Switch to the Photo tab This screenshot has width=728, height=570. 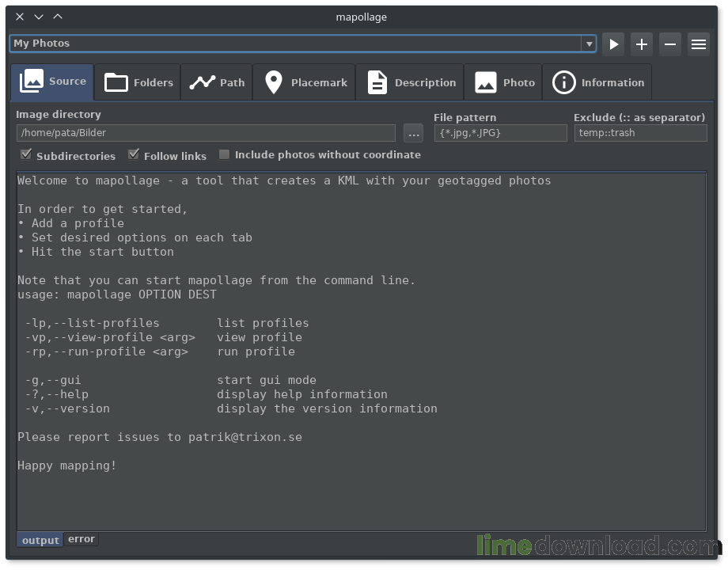(x=503, y=82)
